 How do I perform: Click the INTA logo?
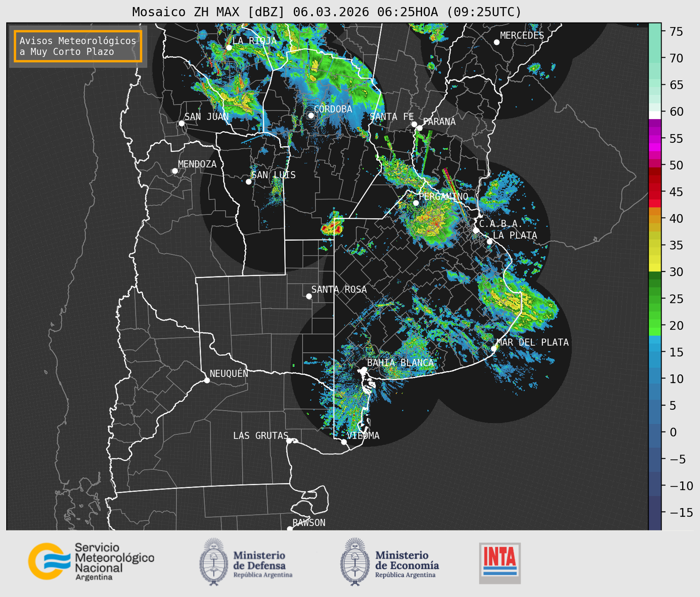coord(500,563)
